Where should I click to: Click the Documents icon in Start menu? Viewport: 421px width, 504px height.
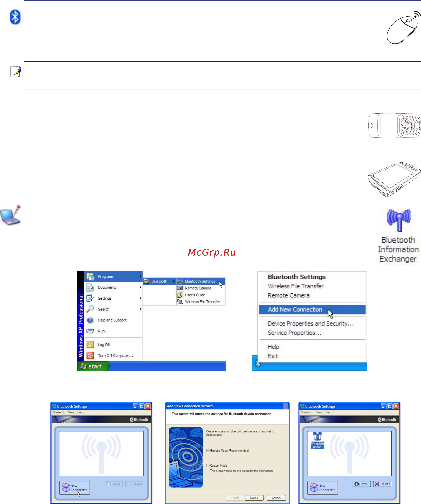pyautogui.click(x=90, y=287)
